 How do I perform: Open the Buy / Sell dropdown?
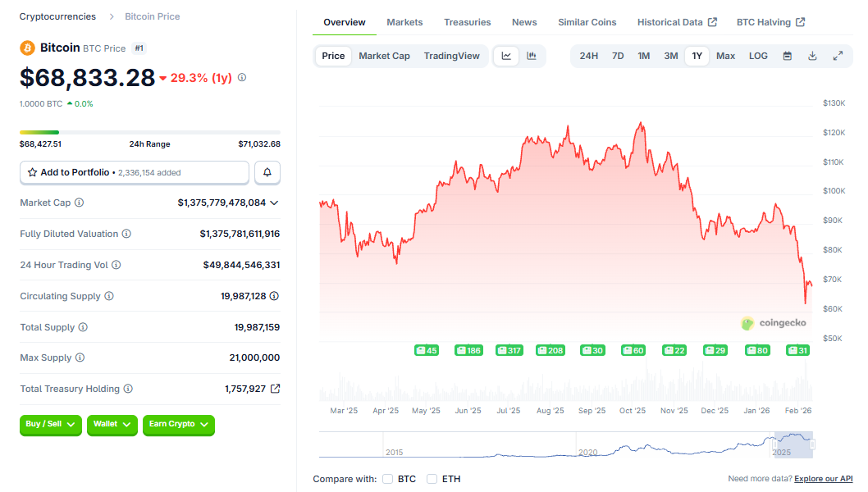click(x=51, y=424)
